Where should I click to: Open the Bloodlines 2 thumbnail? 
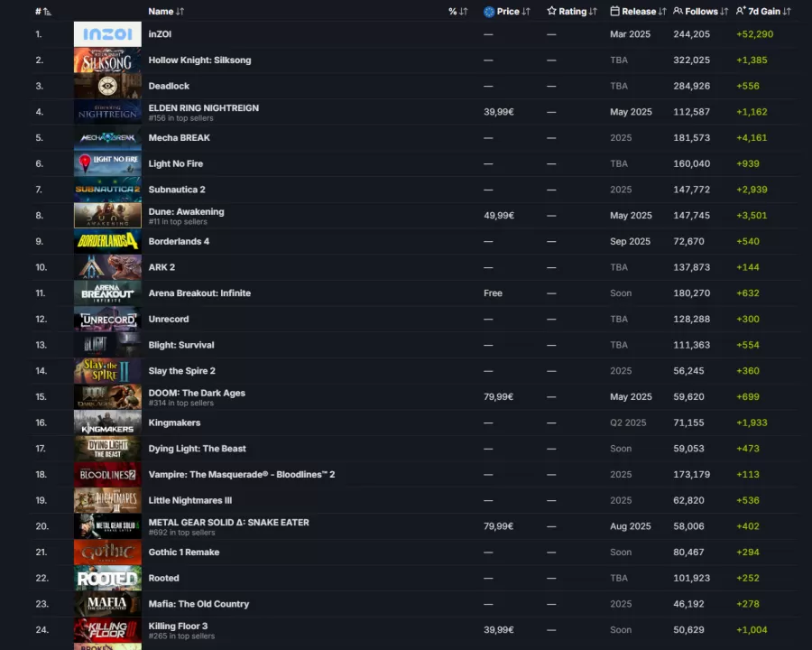pyautogui.click(x=107, y=475)
